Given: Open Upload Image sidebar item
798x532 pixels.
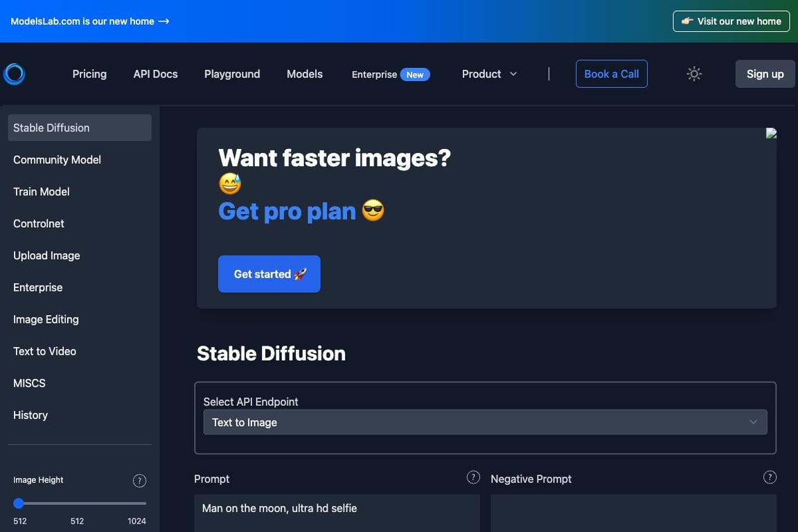Looking at the screenshot, I should 80,256.
